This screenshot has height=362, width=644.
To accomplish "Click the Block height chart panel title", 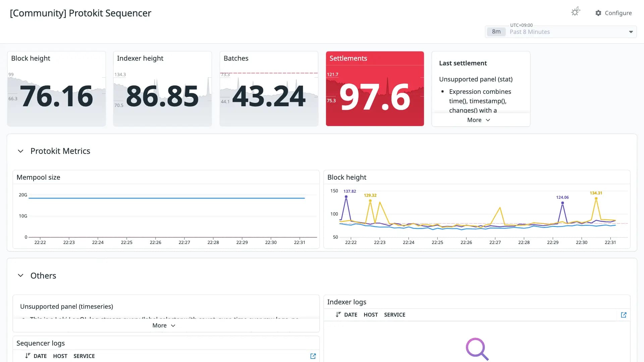I will (x=347, y=177).
